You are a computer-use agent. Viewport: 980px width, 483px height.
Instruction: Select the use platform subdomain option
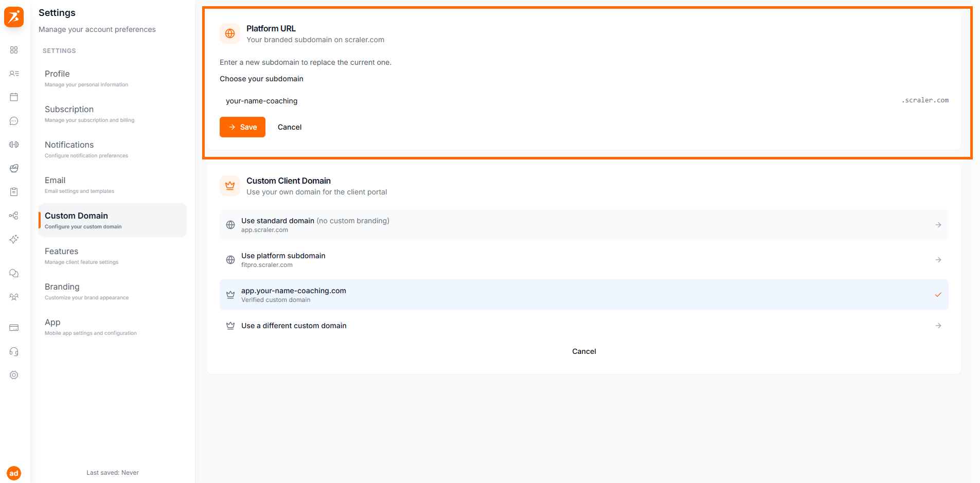(584, 260)
